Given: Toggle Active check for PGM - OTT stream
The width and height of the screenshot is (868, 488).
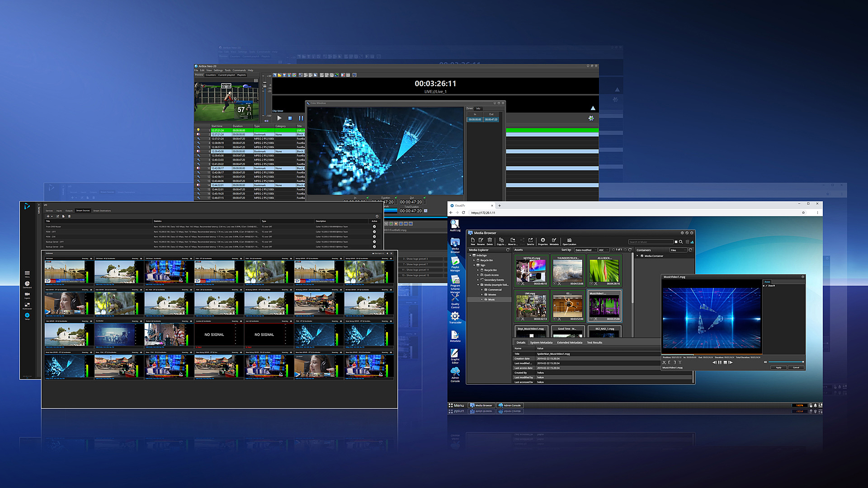Looking at the screenshot, I should 374,232.
